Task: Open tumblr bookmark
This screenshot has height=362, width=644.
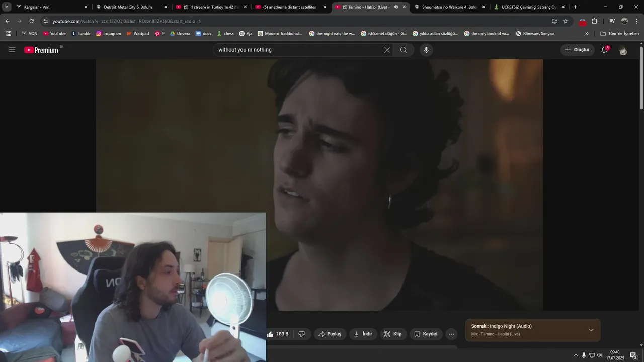Action: [81, 33]
